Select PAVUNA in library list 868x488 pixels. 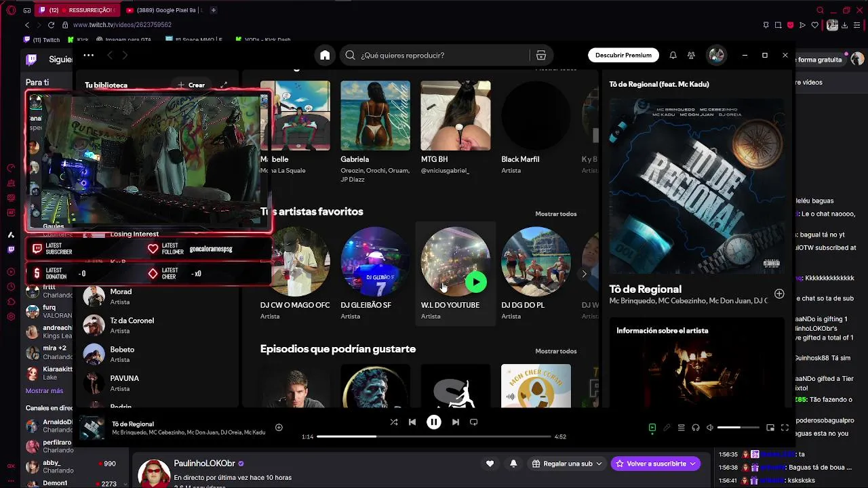click(x=157, y=383)
